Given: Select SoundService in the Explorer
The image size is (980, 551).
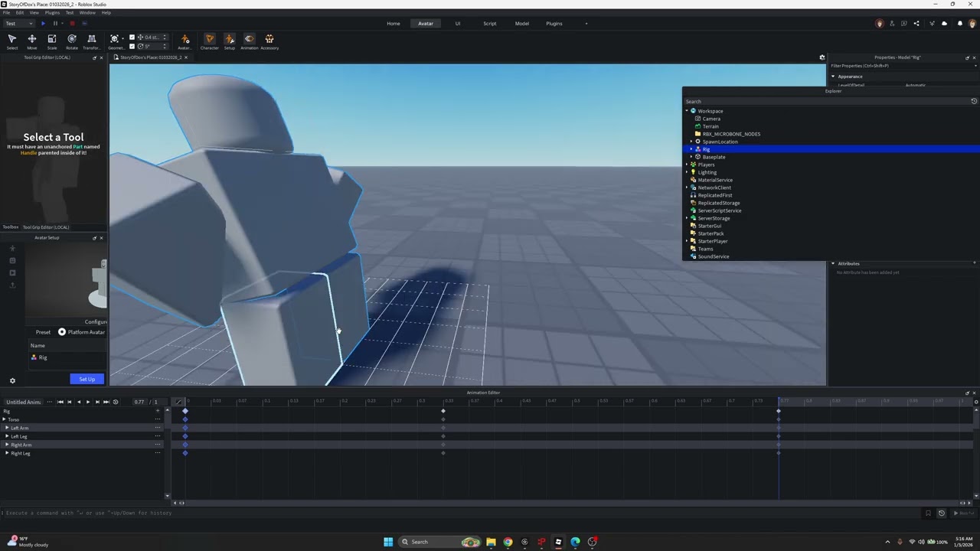Looking at the screenshot, I should 714,256.
